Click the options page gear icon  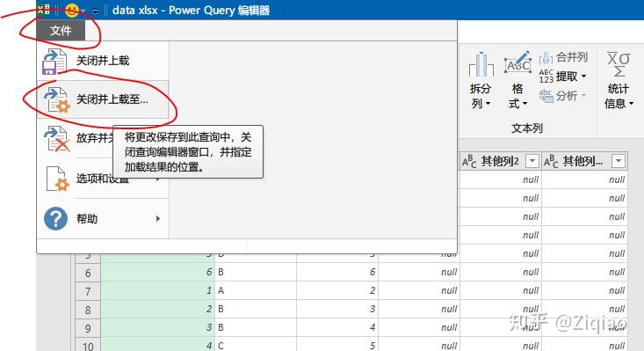57,179
